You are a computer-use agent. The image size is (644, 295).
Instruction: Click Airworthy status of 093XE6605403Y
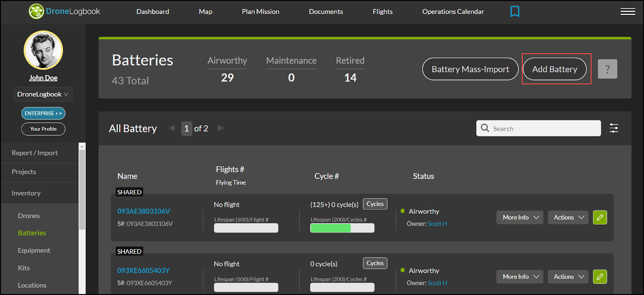pos(424,270)
